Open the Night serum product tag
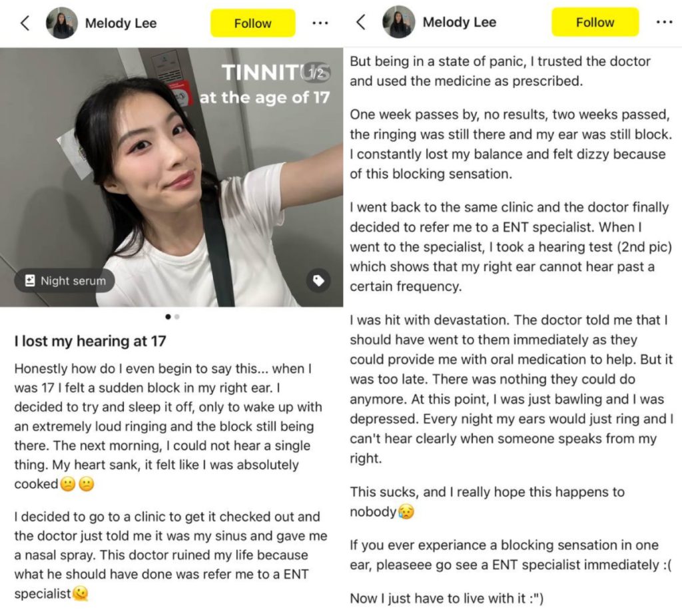The height and width of the screenshot is (616, 682). (x=65, y=280)
